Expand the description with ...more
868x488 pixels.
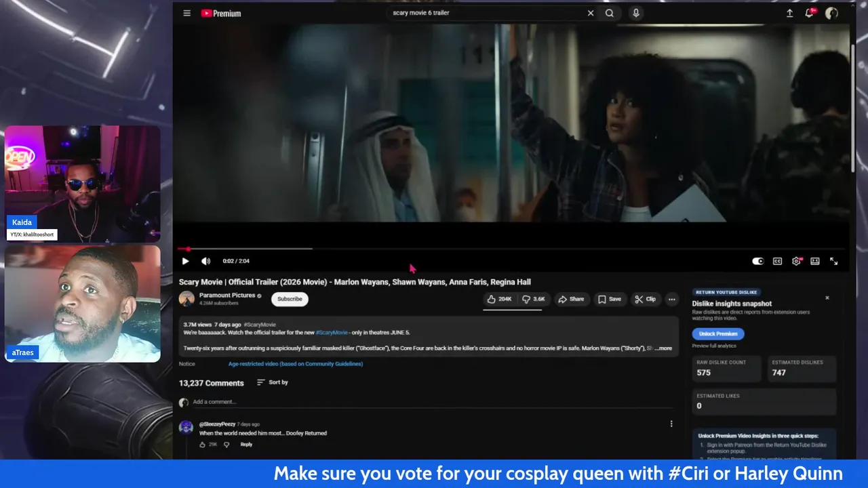click(664, 348)
